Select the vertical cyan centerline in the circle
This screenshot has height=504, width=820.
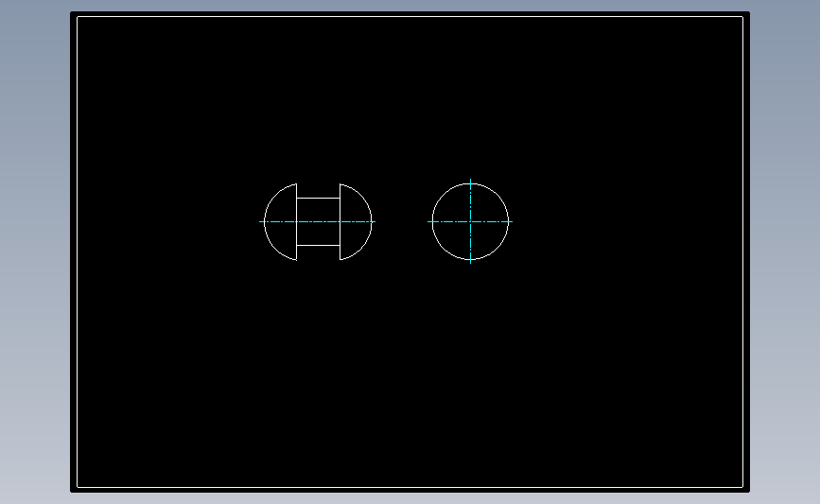470,221
